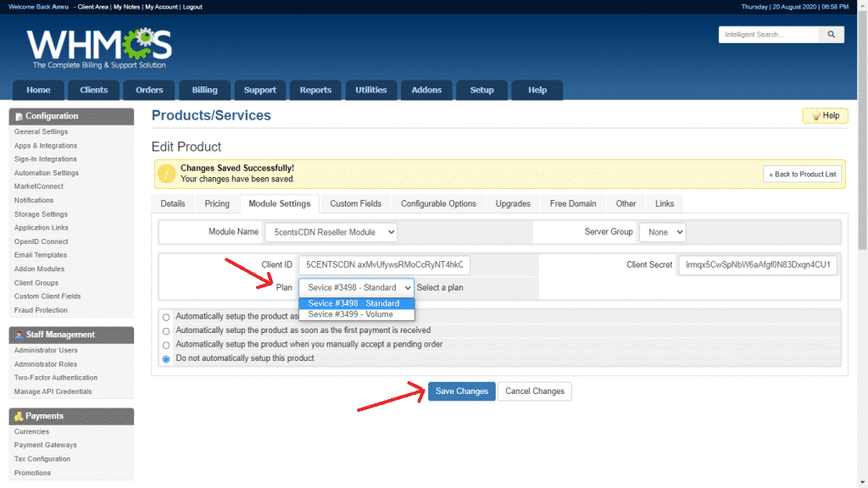Screen dimensions: 868x488
Task: Open Email Templates in sidebar
Action: (41, 255)
